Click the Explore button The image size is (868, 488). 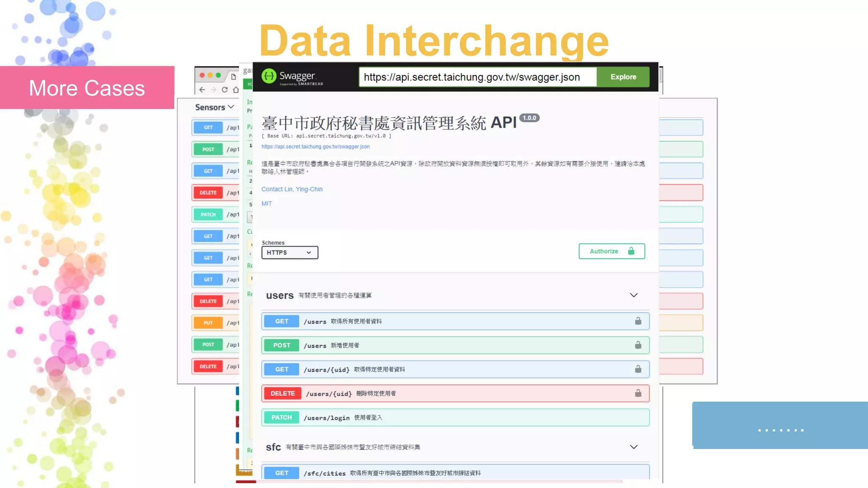pos(623,77)
